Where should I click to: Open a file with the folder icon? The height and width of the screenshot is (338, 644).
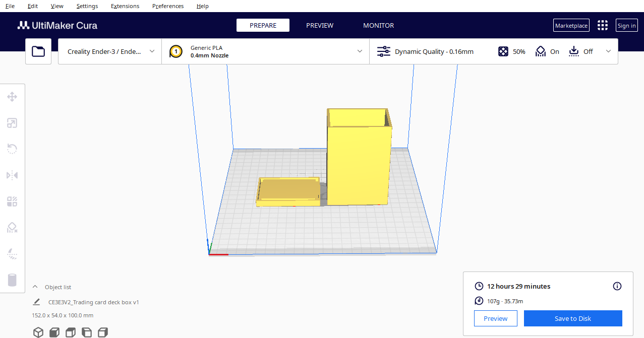tap(38, 51)
